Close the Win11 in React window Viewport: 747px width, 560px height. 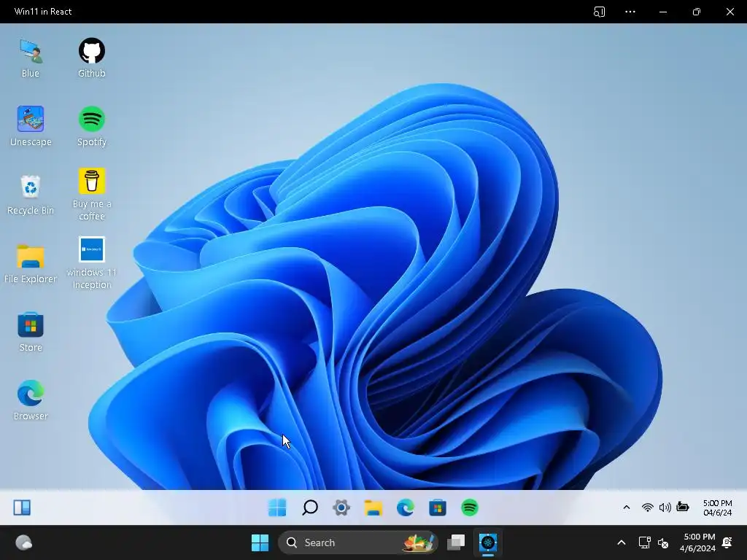coord(729,12)
